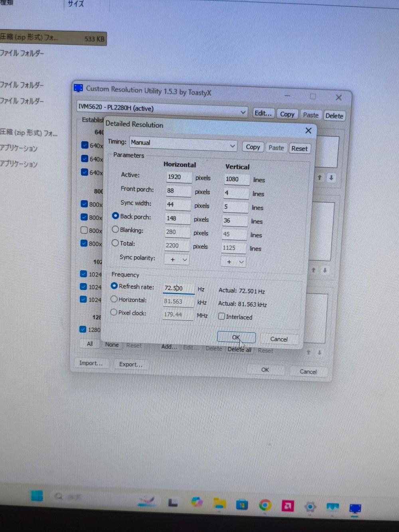Viewport: 399px width, 532px height.
Task: Open the vertical Sync polarity dropdown
Action: click(x=233, y=262)
